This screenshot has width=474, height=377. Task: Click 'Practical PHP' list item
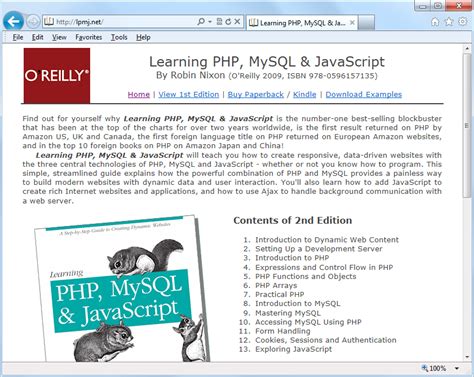(280, 294)
